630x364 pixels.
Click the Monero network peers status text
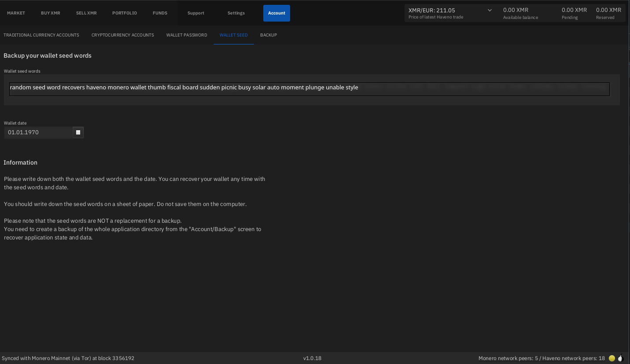click(542, 358)
